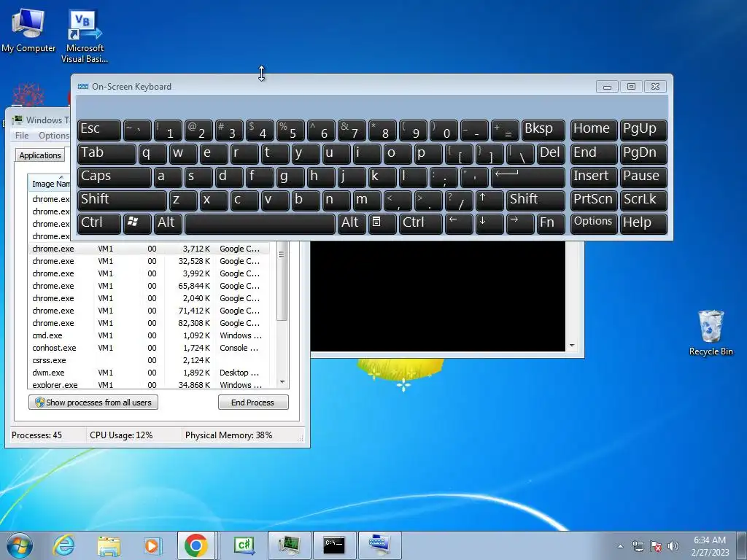Image resolution: width=747 pixels, height=560 pixels.
Task: Click the left arrow key on the keyboard
Action: [458, 223]
